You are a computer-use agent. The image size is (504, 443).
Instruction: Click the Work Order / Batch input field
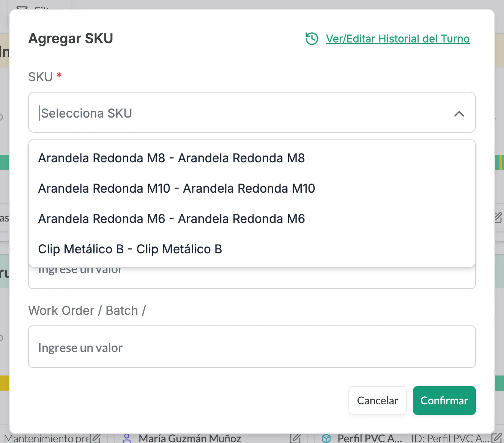tap(252, 347)
